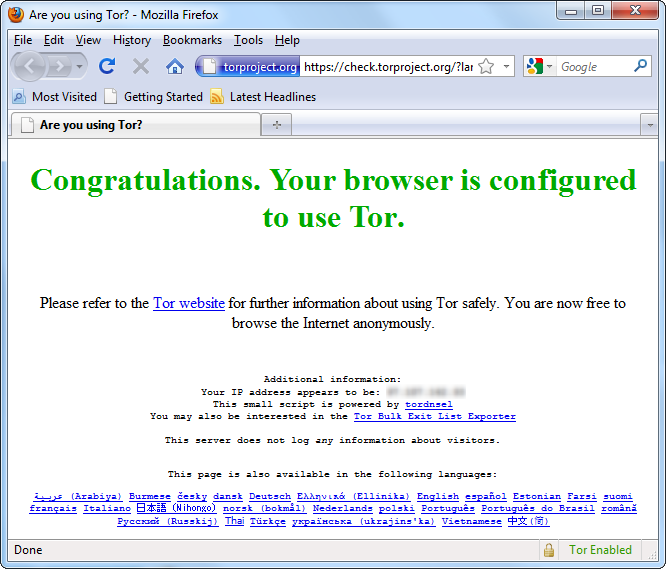The image size is (666, 569).
Task: Switch page language to Deutsch
Action: pyautogui.click(x=270, y=496)
